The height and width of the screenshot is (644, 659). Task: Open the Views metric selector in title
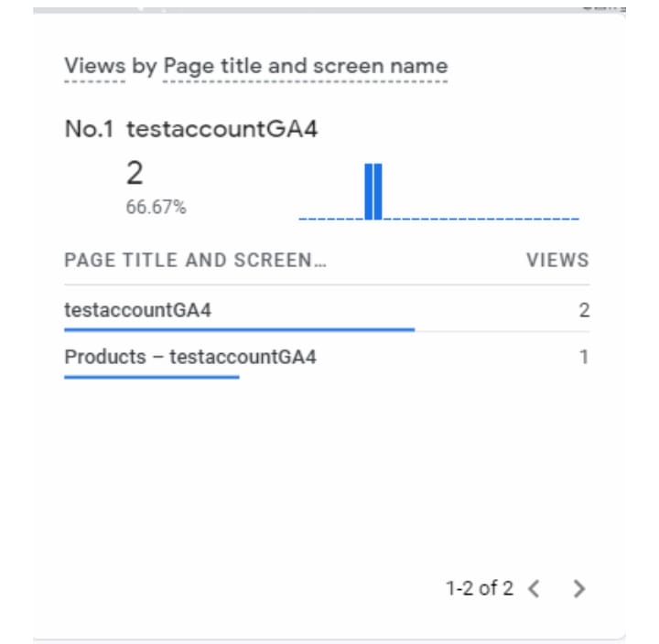pos(95,66)
